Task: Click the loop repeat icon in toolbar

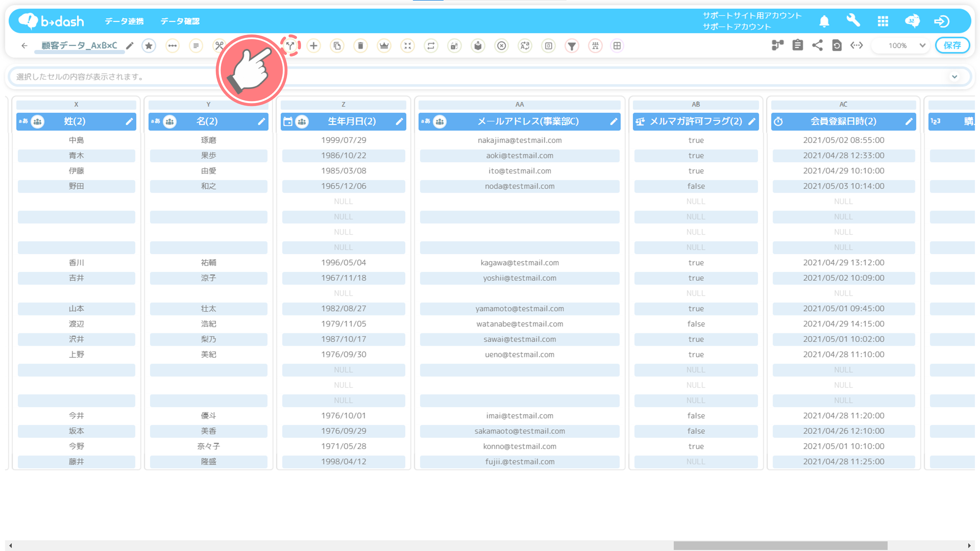Action: coord(431,46)
